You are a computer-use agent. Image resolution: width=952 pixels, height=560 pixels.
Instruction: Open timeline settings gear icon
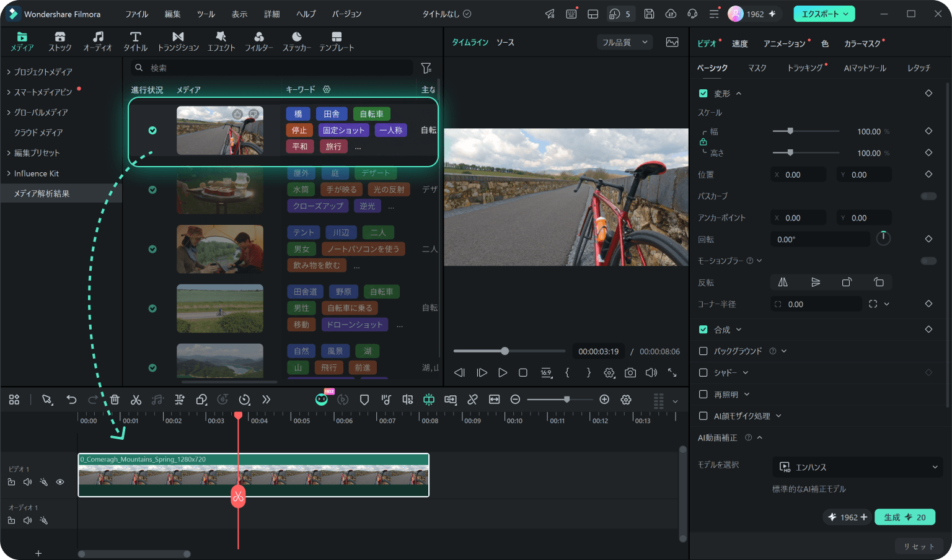[626, 400]
